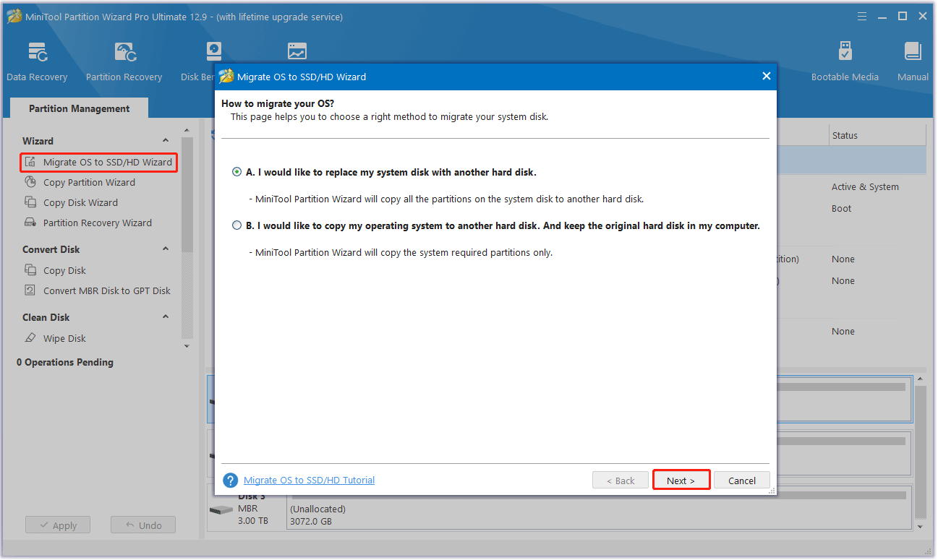Click '0 Operations Pending' label

coord(65,362)
